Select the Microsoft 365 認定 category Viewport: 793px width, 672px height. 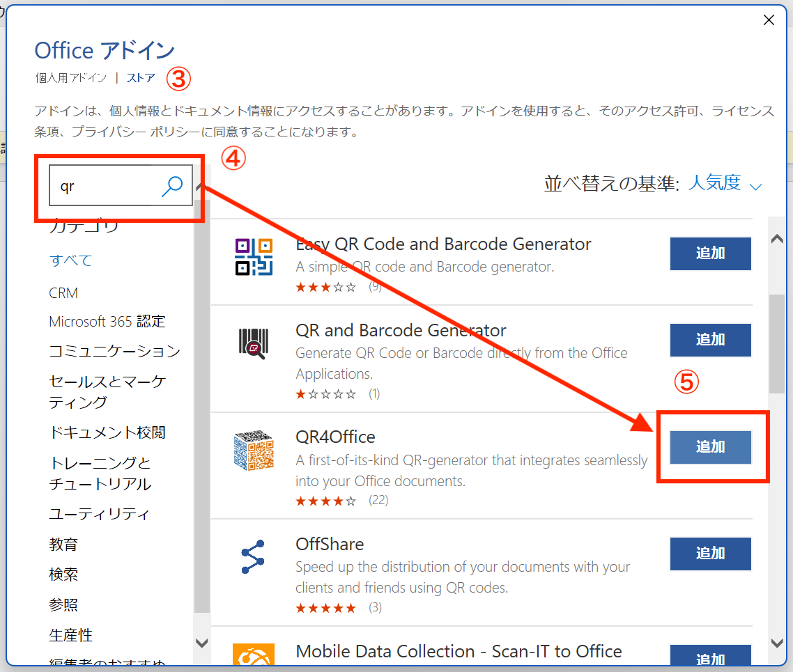click(107, 322)
